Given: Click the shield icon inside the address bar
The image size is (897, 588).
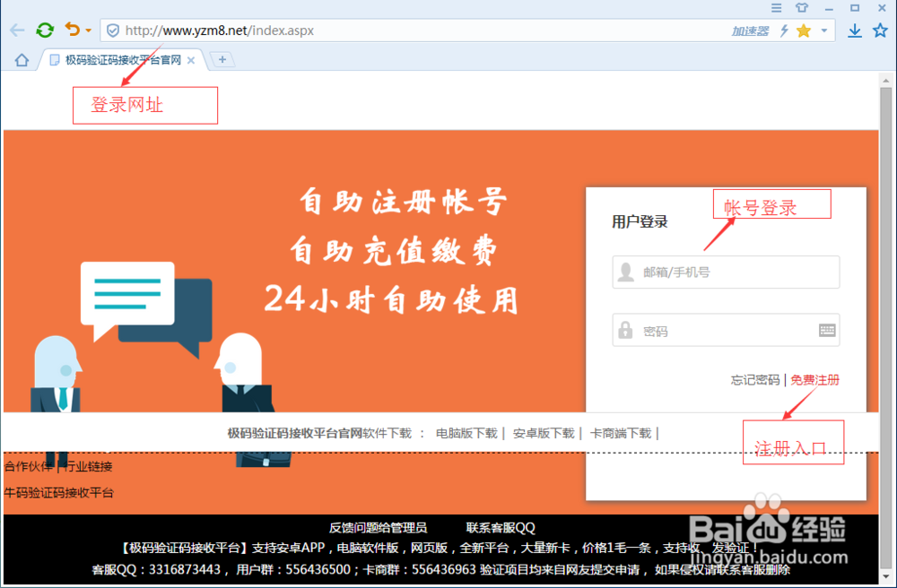Looking at the screenshot, I should [112, 30].
